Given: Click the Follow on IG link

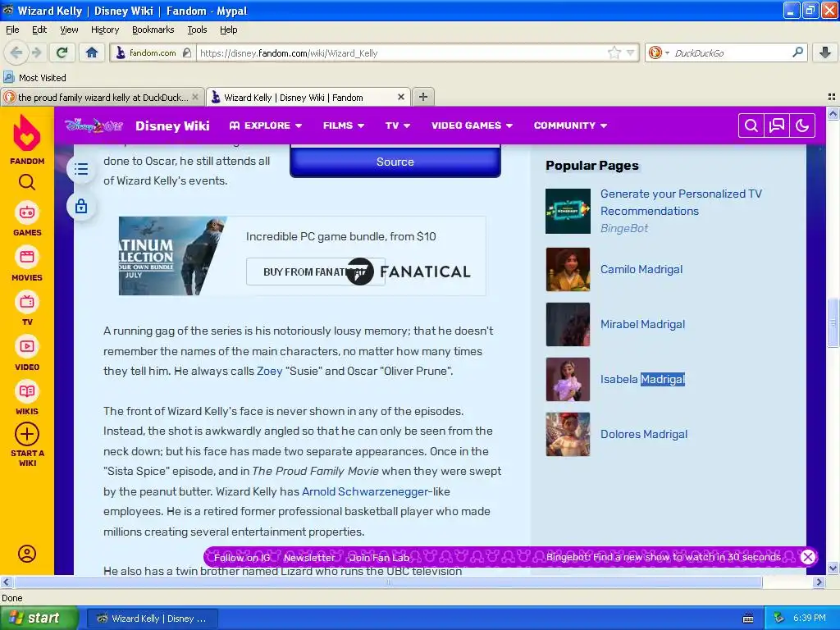Looking at the screenshot, I should 242,558.
